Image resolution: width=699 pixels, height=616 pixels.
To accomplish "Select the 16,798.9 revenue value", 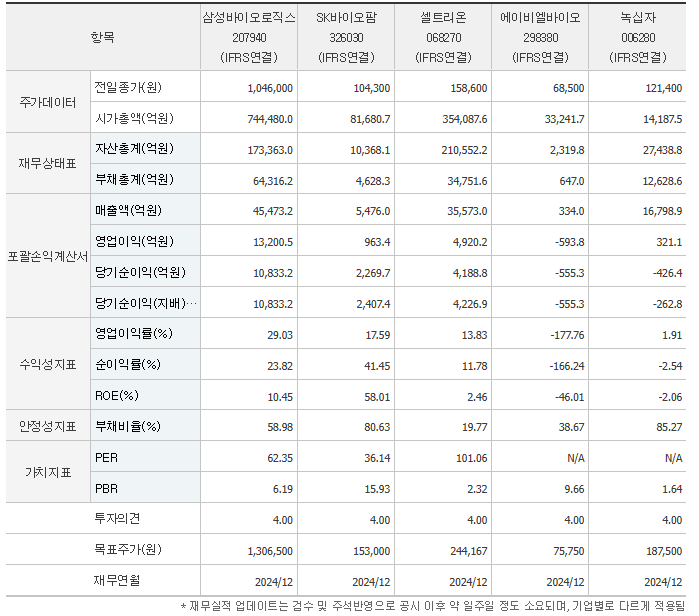I will tap(662, 211).
